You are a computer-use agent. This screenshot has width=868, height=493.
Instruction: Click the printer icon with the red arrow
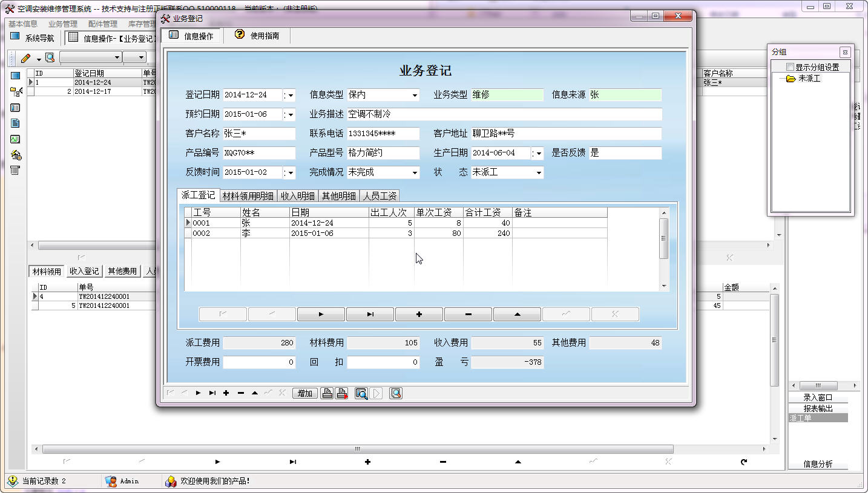coord(342,393)
